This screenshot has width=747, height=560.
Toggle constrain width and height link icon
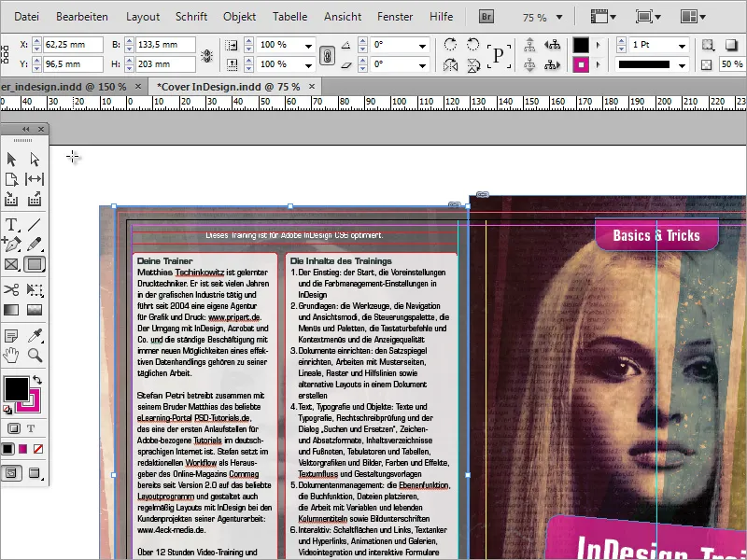tap(206, 55)
